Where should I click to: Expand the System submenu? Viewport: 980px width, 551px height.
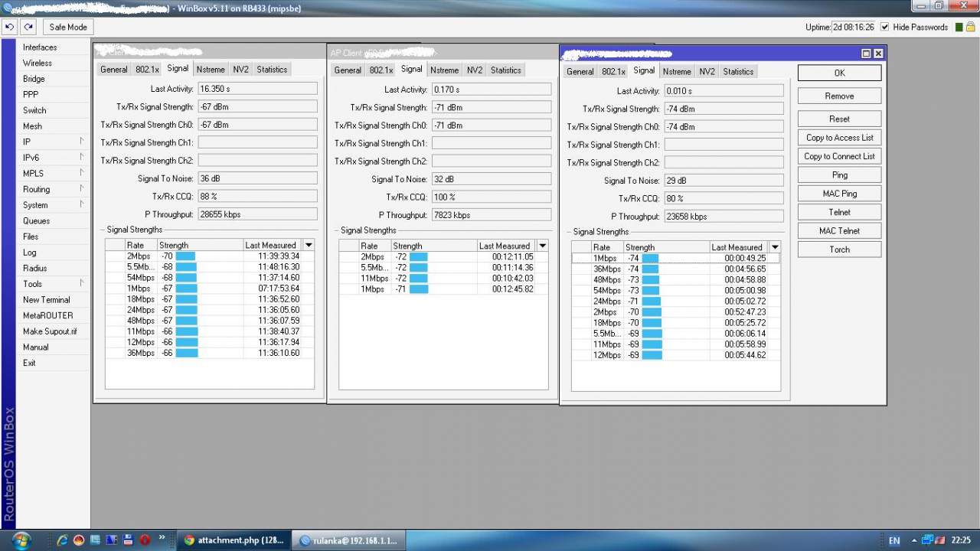(x=52, y=205)
